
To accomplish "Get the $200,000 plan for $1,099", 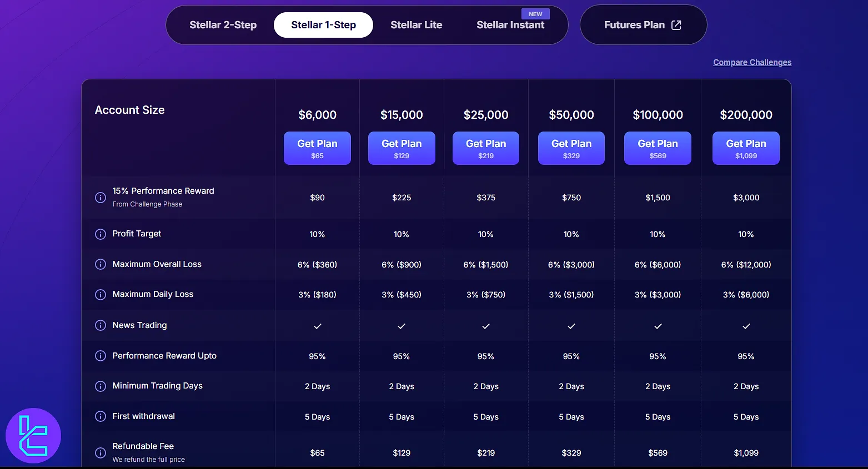I will point(746,148).
